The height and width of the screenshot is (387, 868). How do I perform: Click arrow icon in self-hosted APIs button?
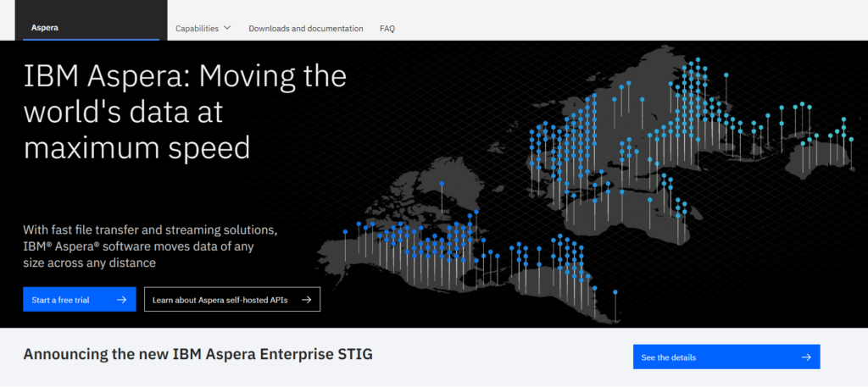(x=306, y=300)
